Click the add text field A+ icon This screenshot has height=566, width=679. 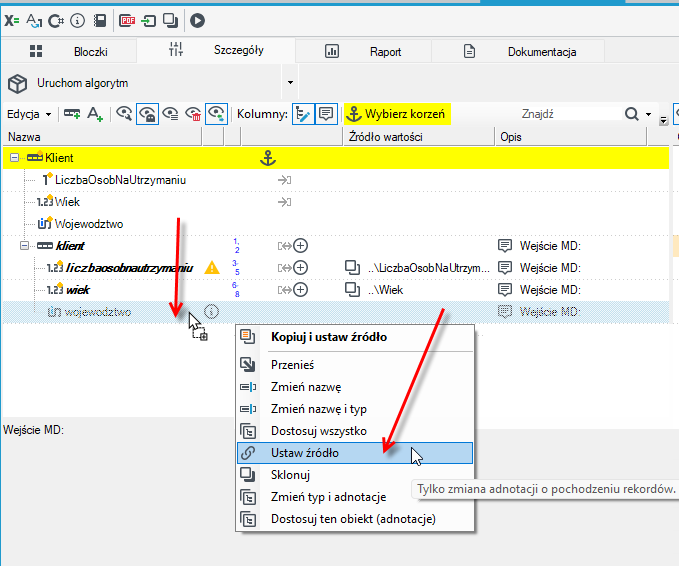coord(95,114)
